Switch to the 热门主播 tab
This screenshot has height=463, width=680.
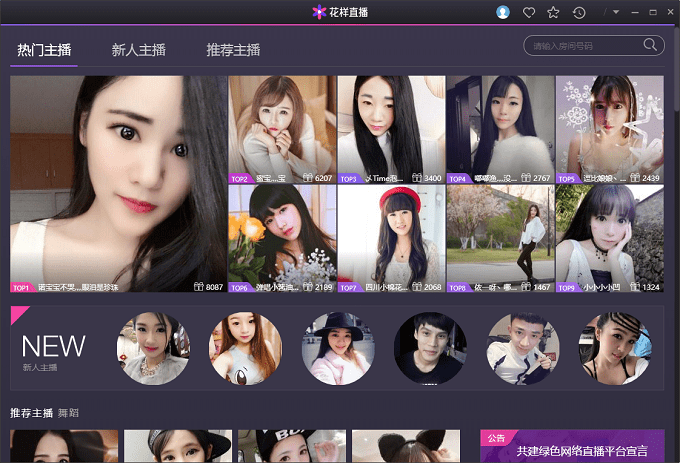(x=44, y=50)
